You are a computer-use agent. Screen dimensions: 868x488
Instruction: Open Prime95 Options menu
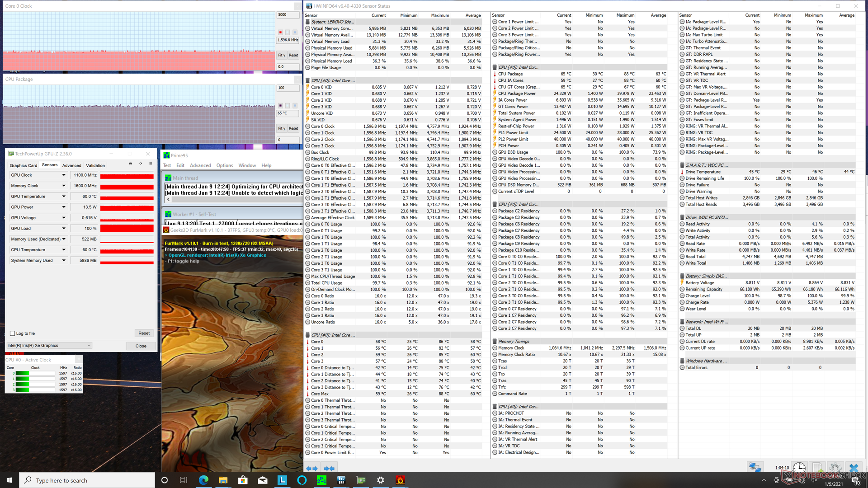click(x=225, y=165)
